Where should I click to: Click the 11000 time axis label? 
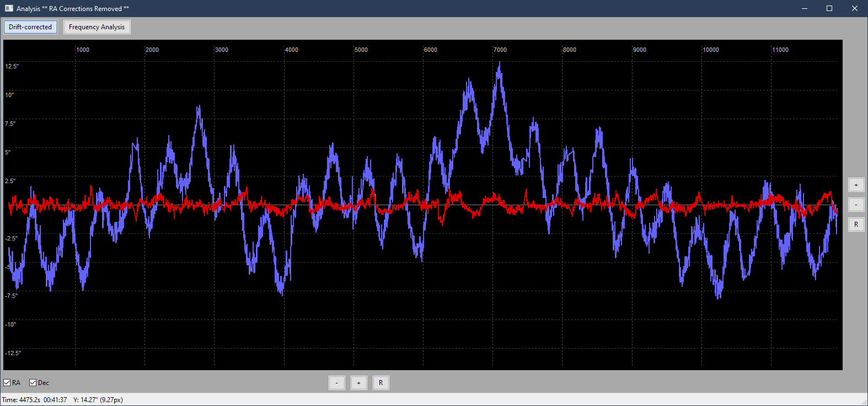click(x=780, y=50)
